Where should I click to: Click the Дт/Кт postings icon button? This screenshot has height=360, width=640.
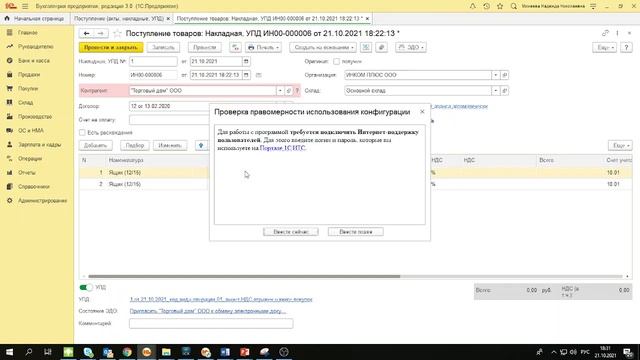[236, 47]
